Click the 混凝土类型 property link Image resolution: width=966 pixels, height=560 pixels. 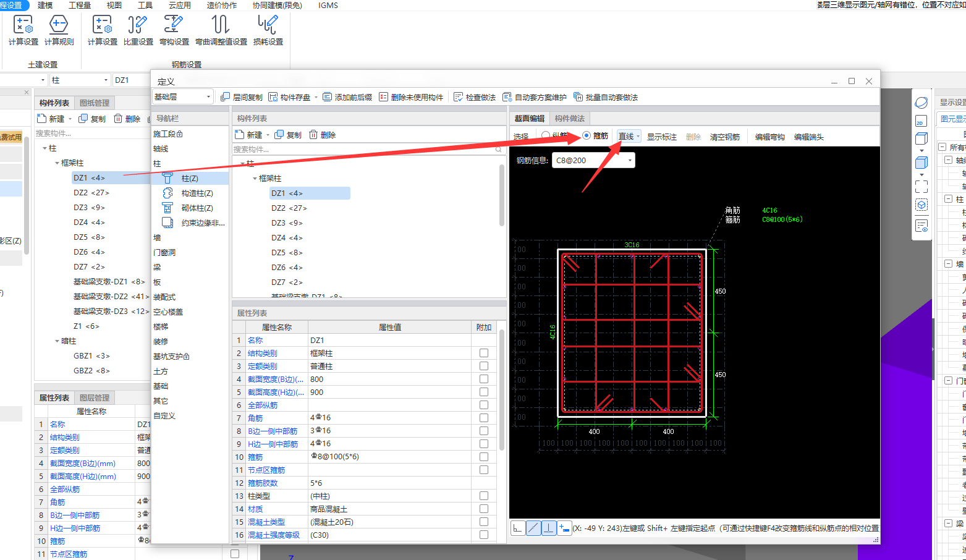[x=266, y=522]
